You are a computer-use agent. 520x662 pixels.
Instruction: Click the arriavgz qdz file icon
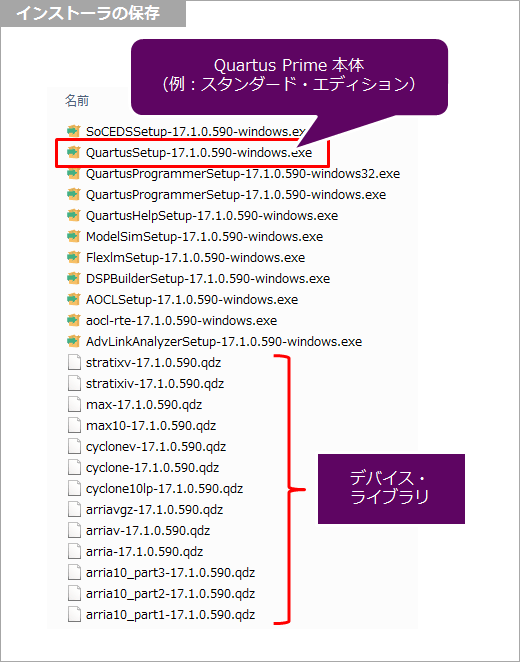74,509
